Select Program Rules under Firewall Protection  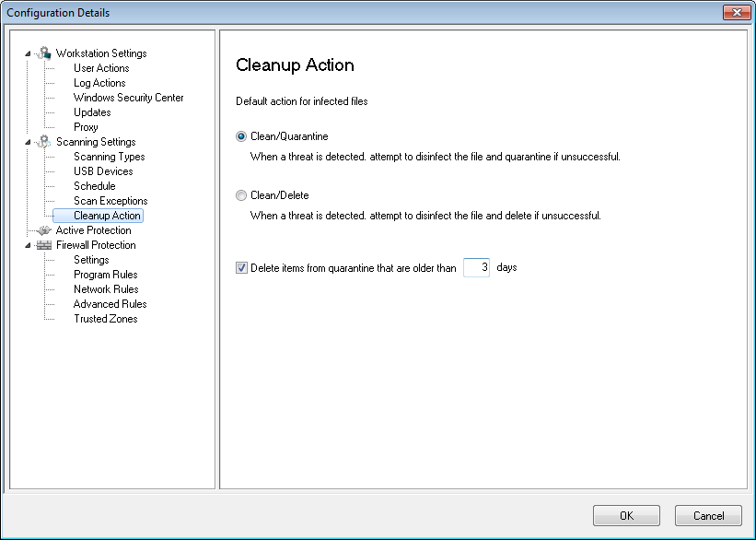[106, 275]
